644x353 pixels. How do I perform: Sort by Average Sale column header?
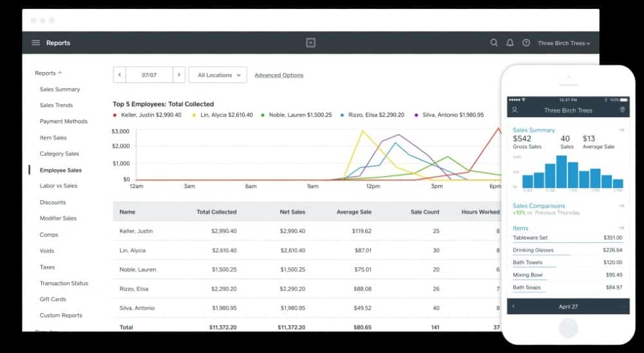354,212
